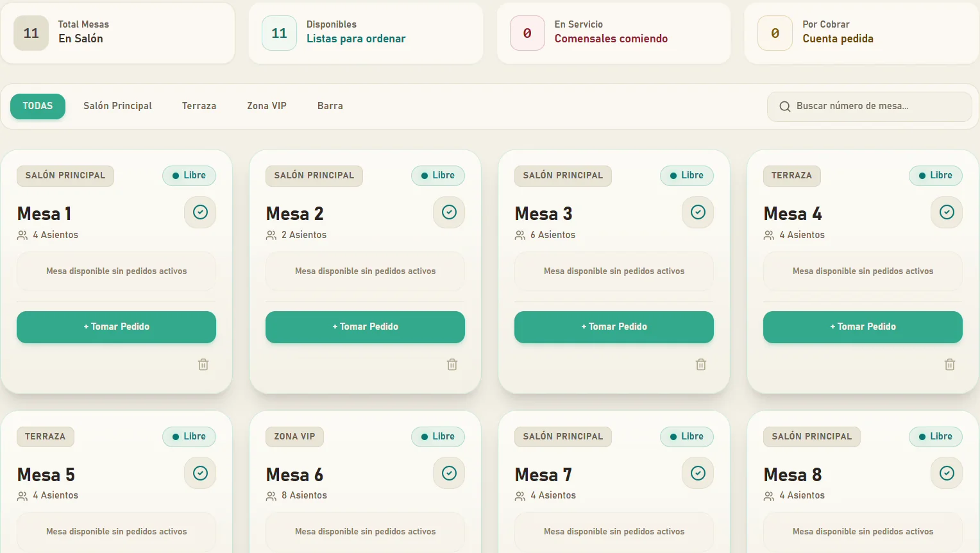The image size is (980, 553).
Task: Click the check-circle icon on Mesa 4
Action: (x=947, y=212)
